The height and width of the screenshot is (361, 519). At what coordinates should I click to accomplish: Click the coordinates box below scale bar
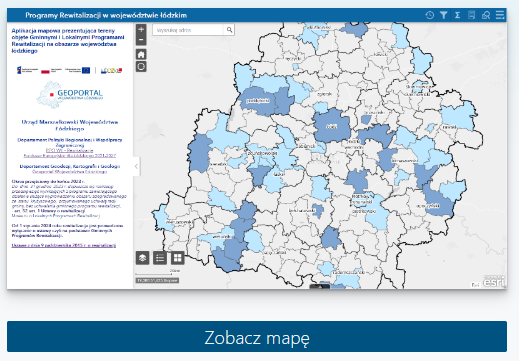tap(157, 281)
